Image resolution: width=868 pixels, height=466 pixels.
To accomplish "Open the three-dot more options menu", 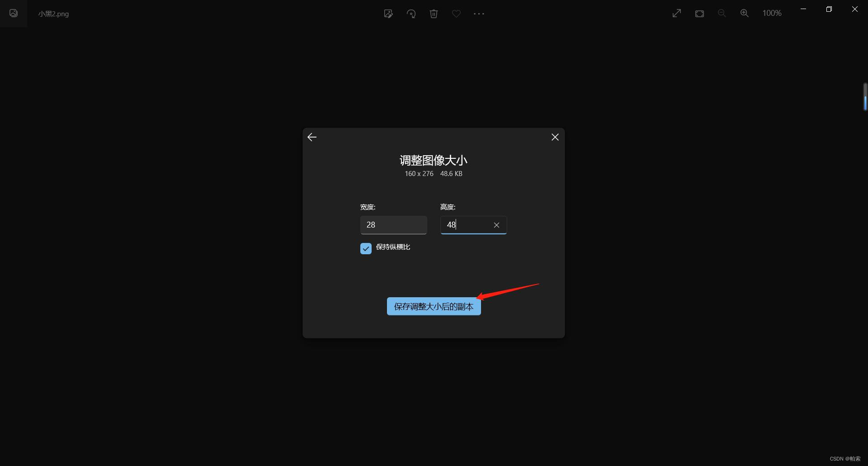I will pos(479,14).
